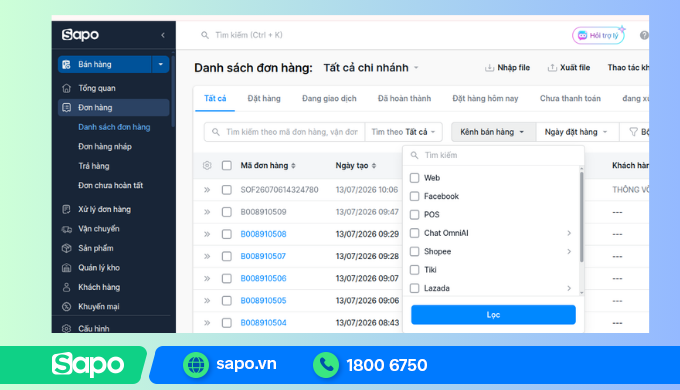
Task: Open Cấu hình gear icon
Action: coord(66,328)
